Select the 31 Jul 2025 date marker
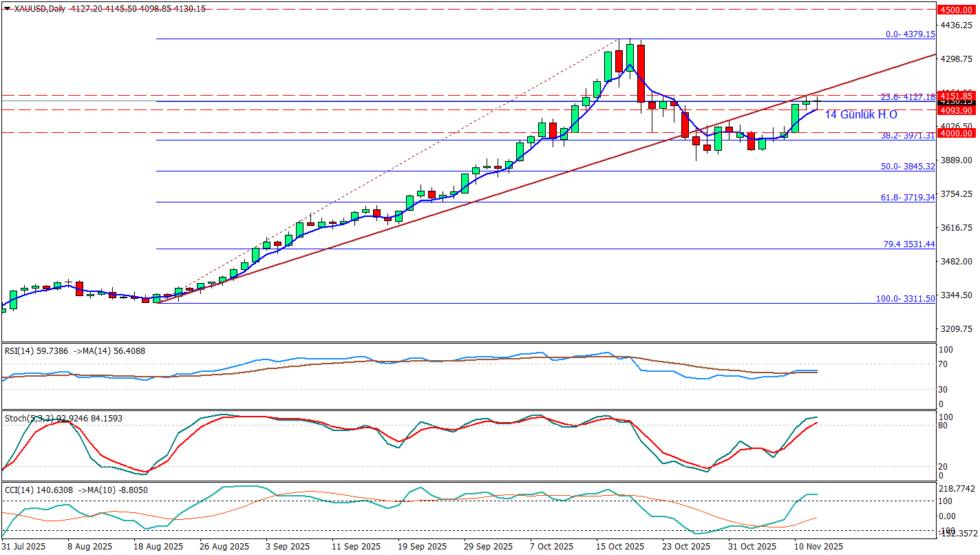Image resolution: width=980 pixels, height=555 pixels. coord(25,547)
